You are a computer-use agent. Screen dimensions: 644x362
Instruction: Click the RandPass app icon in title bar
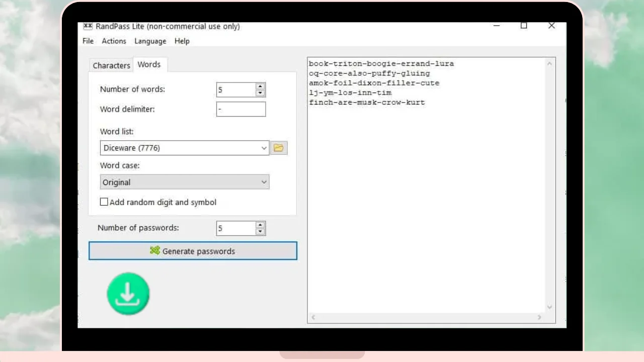click(x=88, y=26)
